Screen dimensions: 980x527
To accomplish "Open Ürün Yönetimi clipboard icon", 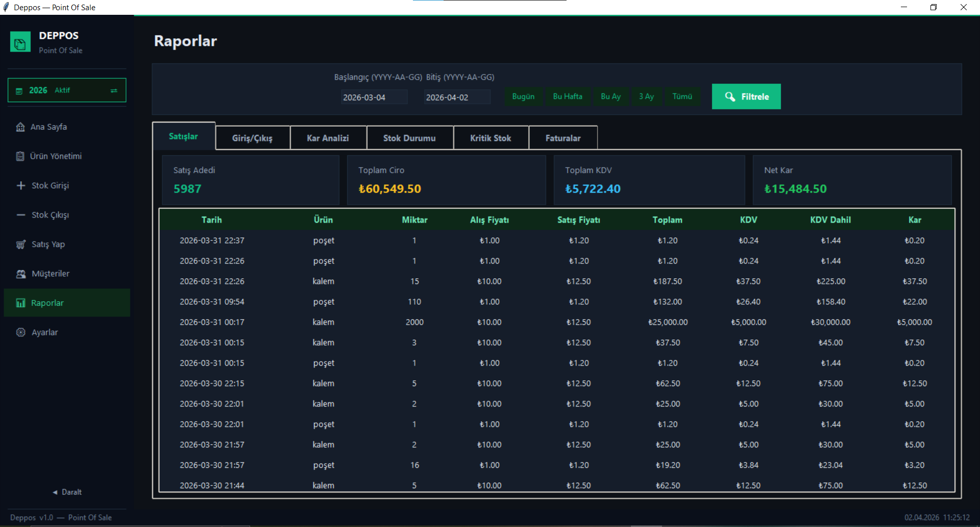I will (x=20, y=156).
